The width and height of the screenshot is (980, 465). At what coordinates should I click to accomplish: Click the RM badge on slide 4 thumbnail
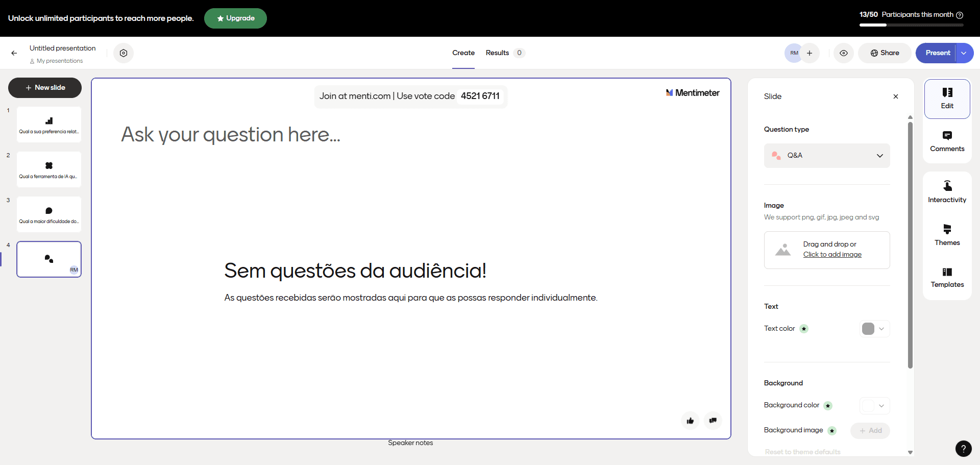(x=74, y=270)
